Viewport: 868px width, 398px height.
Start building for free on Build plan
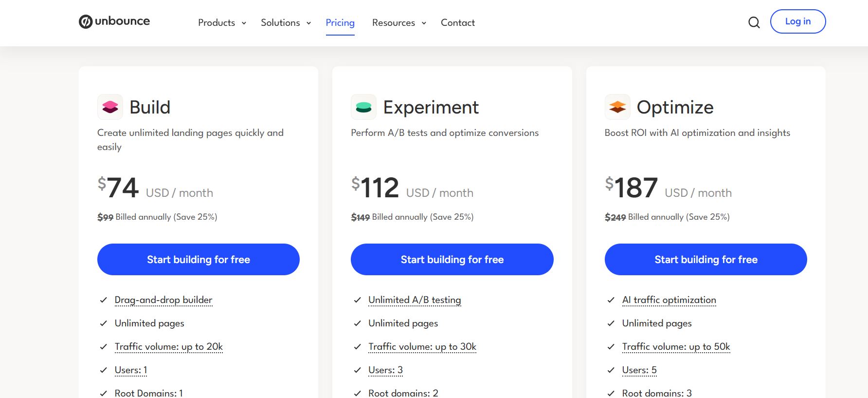pos(199,259)
